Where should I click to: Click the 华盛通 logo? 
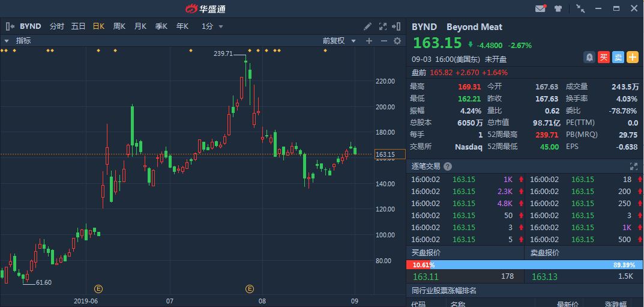click(x=205, y=8)
